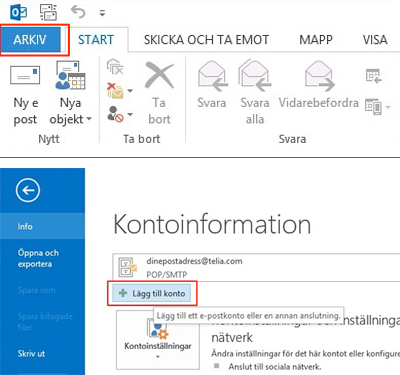Select the MAPP ribbon tab
Viewport: 400px width, 375px height.
316,40
